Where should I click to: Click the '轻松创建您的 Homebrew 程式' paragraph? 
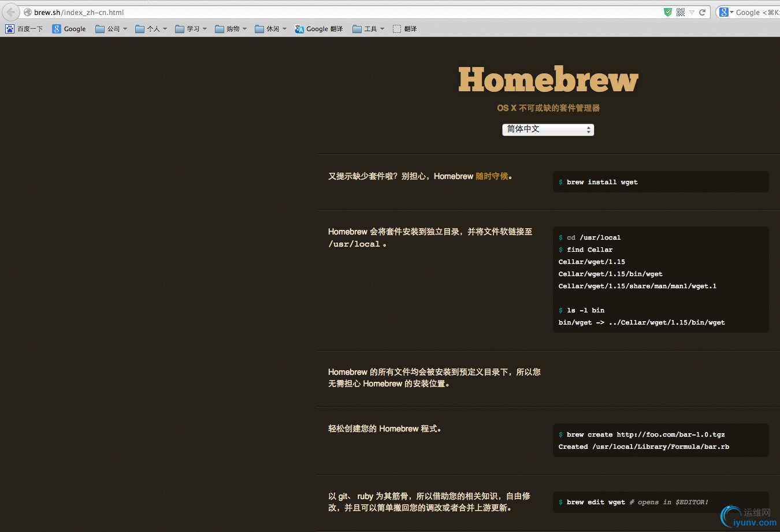pos(385,429)
